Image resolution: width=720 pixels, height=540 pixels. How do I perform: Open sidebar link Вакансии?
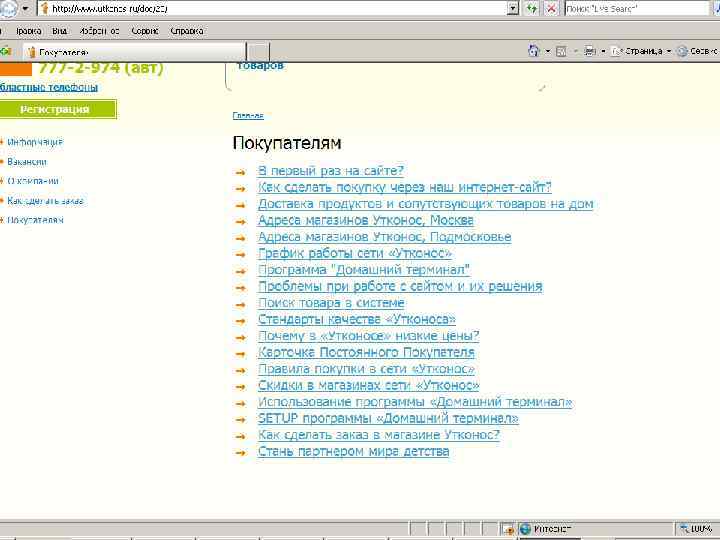[x=27, y=162]
